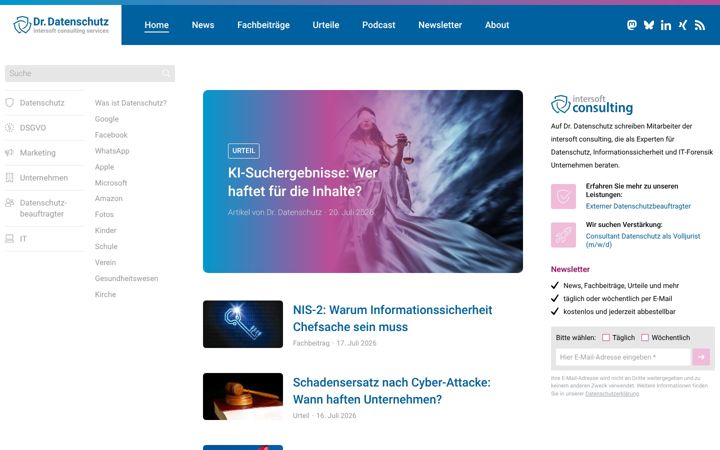Select the DSGVO sidebar category
Viewport: 720px width, 450px height.
tap(33, 128)
